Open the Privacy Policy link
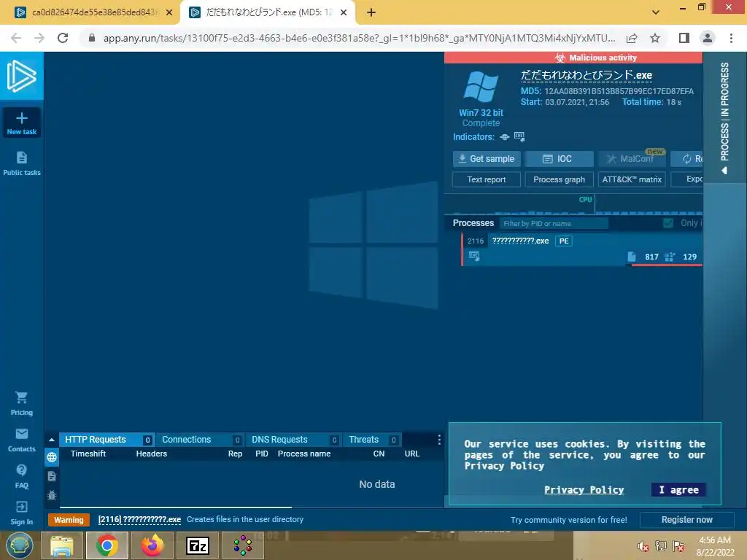747x560 pixels. tap(584, 489)
